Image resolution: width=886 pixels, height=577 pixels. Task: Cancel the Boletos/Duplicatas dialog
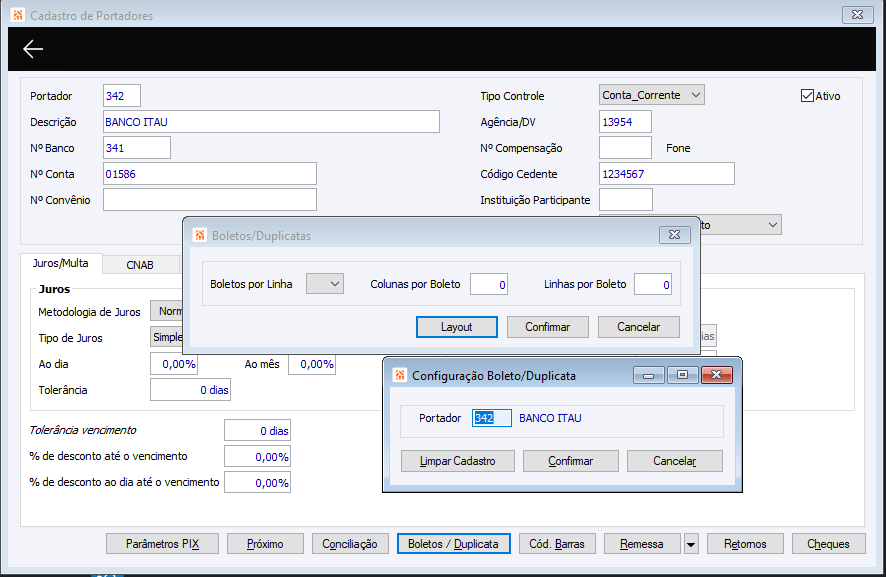tap(639, 327)
